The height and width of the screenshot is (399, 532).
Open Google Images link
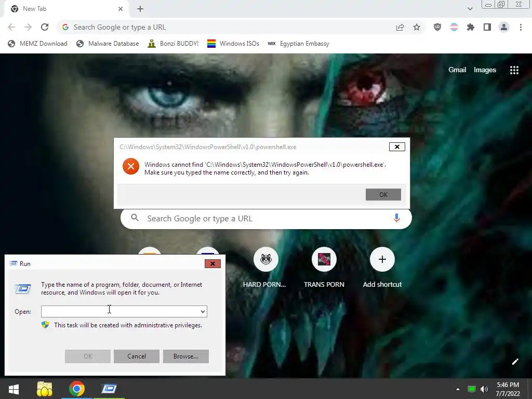485,70
